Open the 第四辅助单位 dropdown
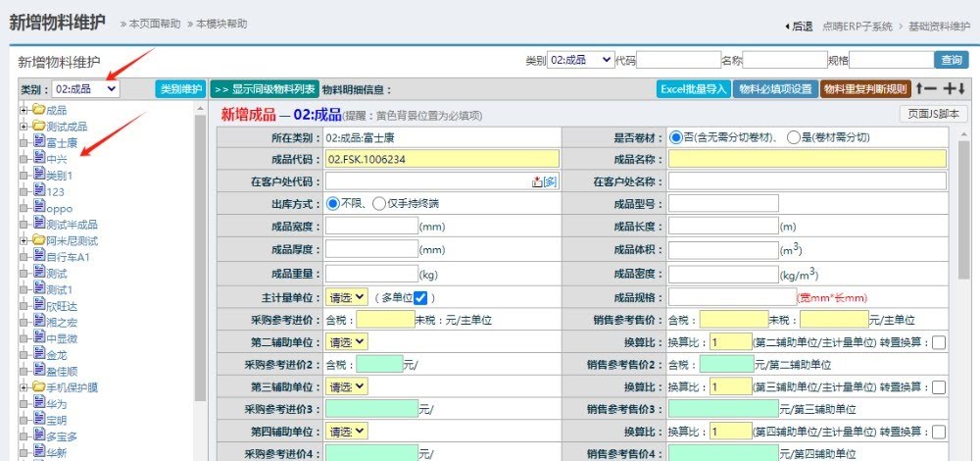Screen dimensions: 980x461 click(x=347, y=432)
